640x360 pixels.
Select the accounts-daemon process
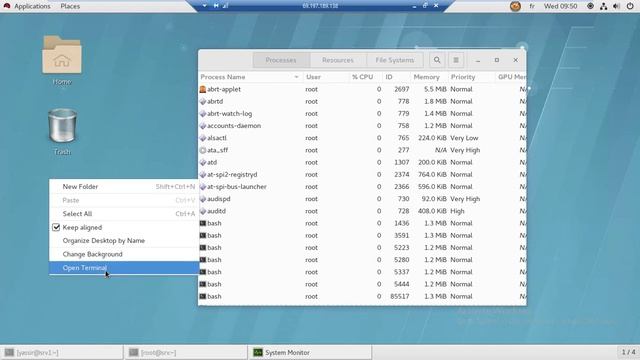[x=234, y=126]
